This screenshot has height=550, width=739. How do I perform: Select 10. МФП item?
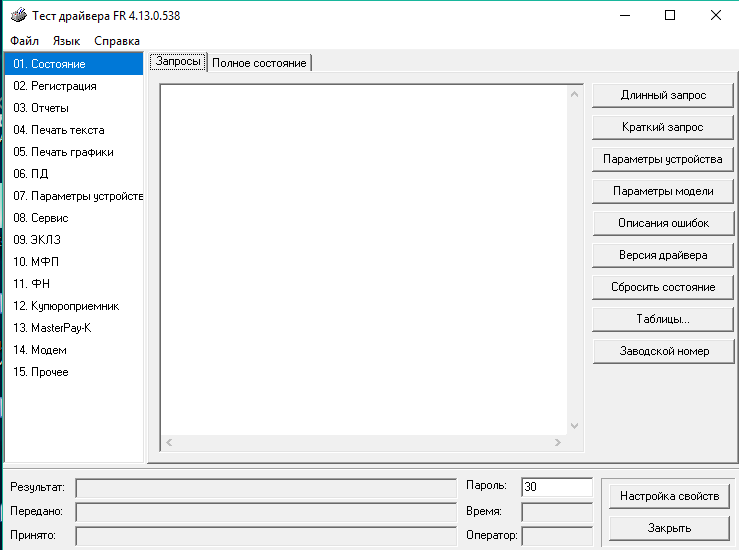[74, 262]
